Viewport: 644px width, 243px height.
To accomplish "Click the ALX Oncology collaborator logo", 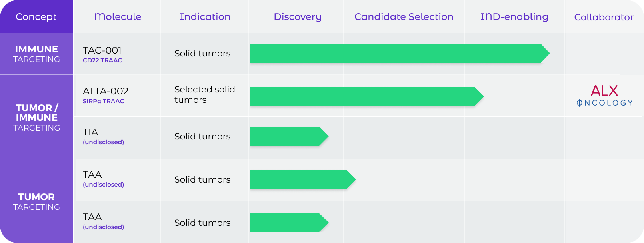I will tap(604, 96).
